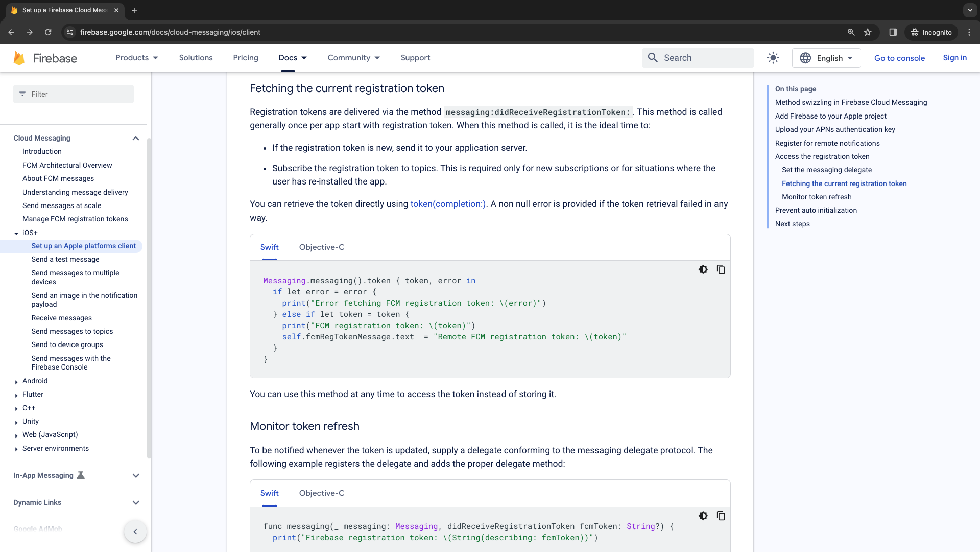
Task: Click the browser address bar URL
Action: click(170, 32)
